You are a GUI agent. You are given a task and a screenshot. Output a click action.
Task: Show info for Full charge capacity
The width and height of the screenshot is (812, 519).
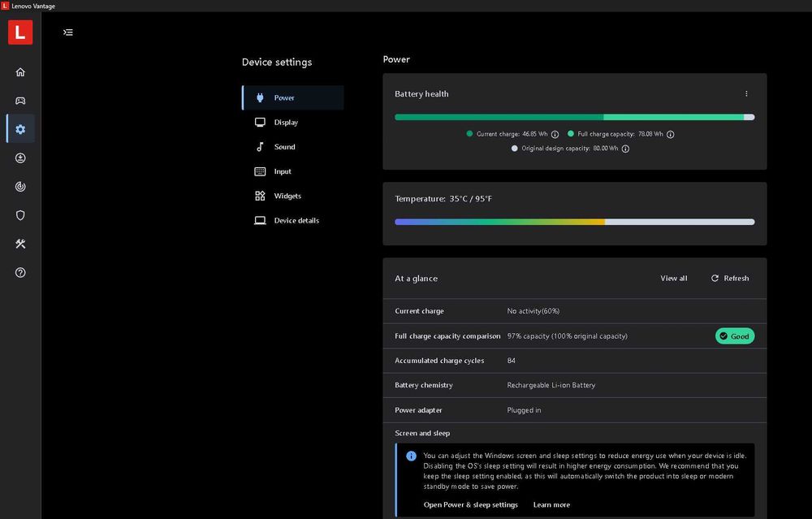coord(670,134)
